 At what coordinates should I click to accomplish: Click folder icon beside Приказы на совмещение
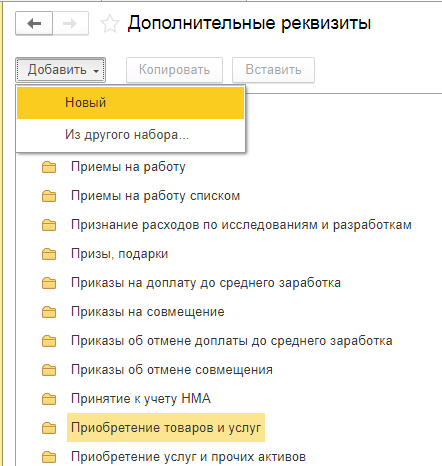click(49, 312)
